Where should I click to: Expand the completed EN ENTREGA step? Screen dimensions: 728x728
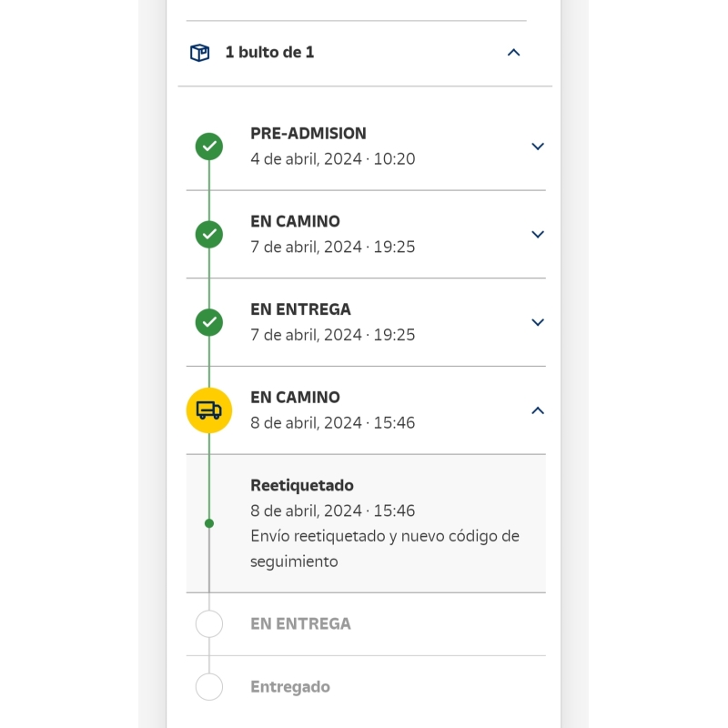[537, 322]
